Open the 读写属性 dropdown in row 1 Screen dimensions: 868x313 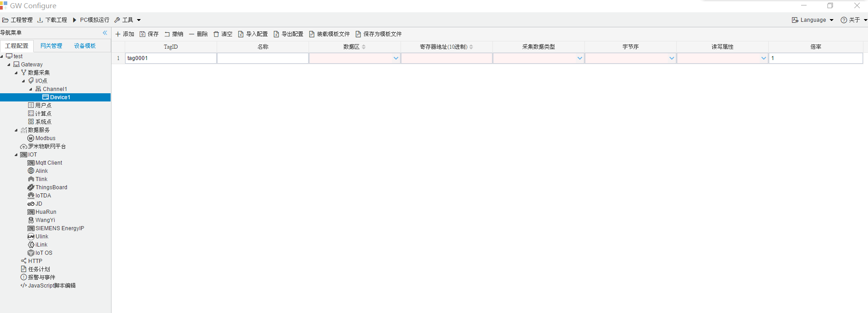click(x=764, y=58)
